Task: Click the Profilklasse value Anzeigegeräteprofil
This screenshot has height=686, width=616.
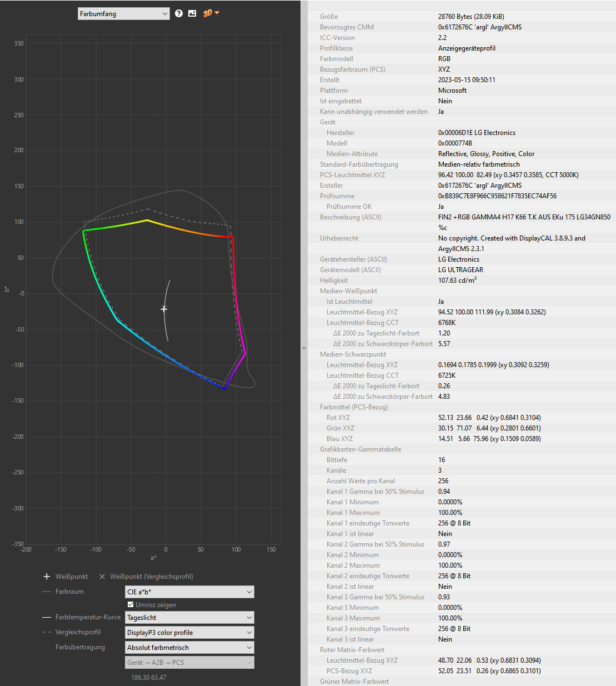Action: click(467, 48)
